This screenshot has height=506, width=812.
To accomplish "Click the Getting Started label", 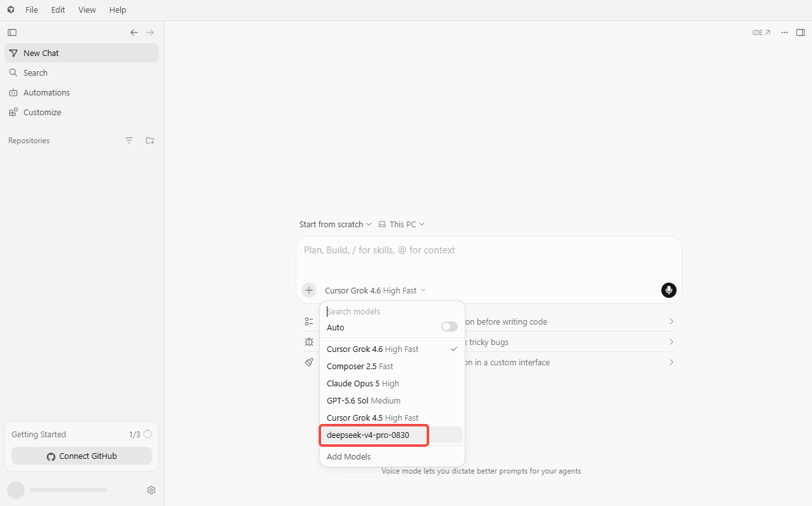I will pos(39,434).
